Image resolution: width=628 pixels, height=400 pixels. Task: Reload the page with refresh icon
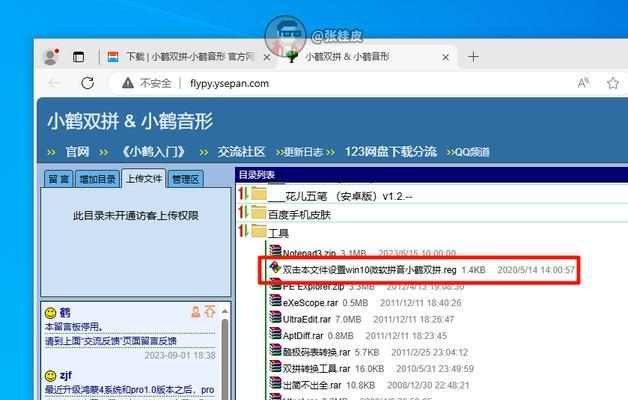87,83
